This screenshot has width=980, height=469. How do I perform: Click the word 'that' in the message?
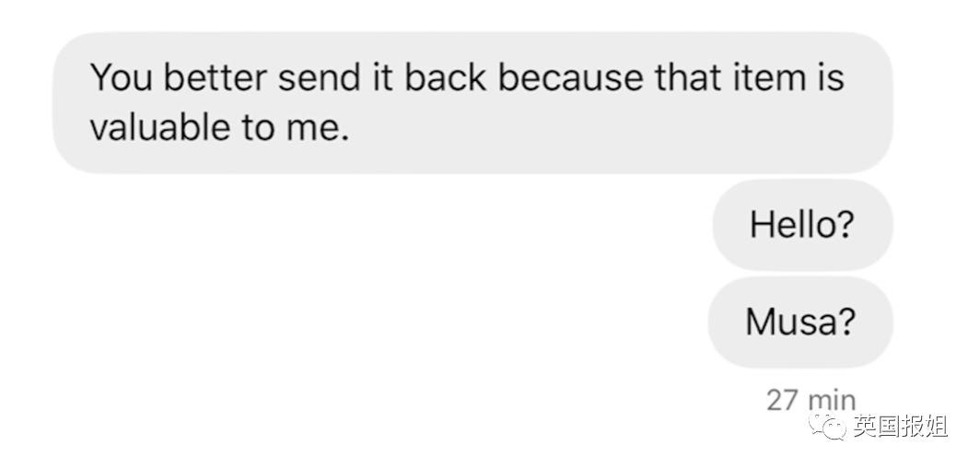[687, 77]
